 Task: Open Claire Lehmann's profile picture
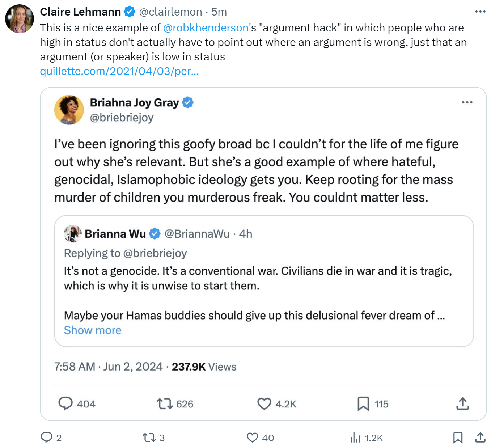click(20, 19)
